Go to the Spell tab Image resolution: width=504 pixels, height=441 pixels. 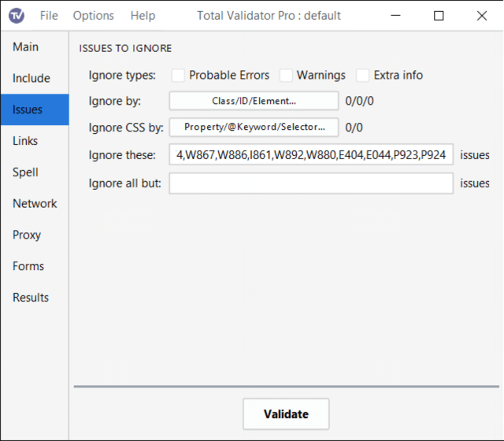point(25,172)
